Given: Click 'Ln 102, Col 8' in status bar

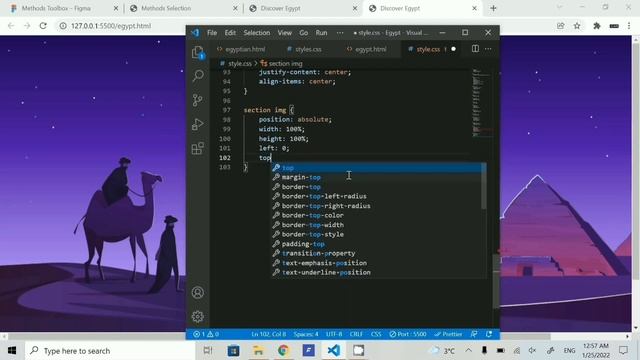Looking at the screenshot, I should tap(269, 334).
